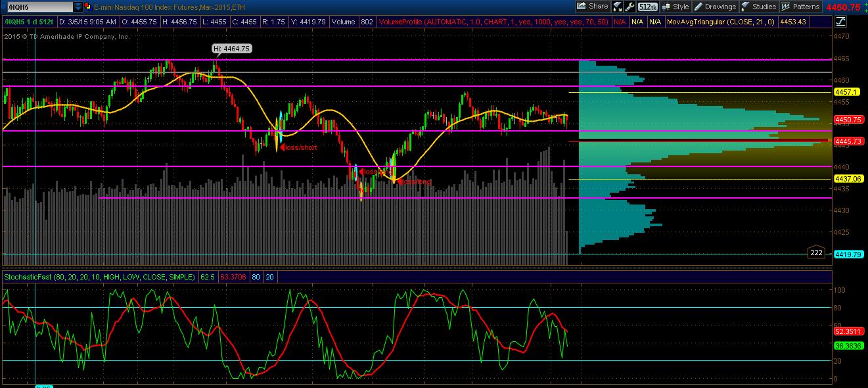868x388 pixels.
Task: Click the E-mini Nasdaq 100 description text
Action: point(171,7)
